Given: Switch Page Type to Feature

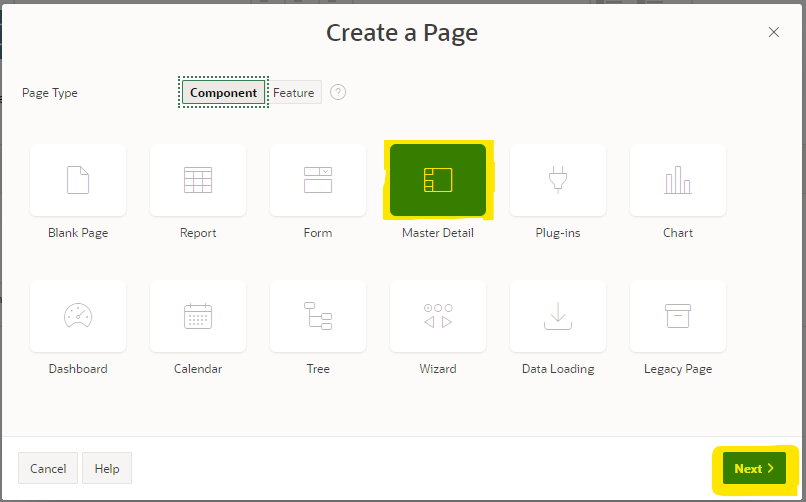Looking at the screenshot, I should coord(294,93).
